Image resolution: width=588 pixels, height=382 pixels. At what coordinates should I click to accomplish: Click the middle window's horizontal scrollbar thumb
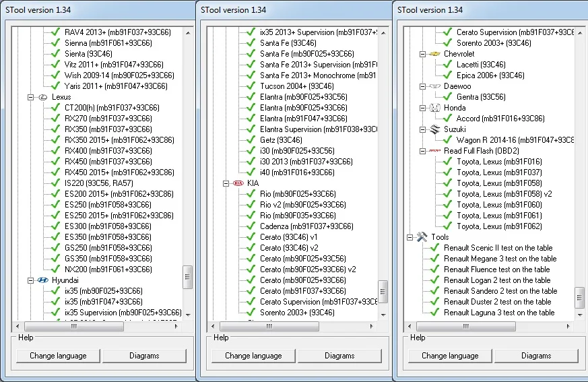(x=269, y=327)
